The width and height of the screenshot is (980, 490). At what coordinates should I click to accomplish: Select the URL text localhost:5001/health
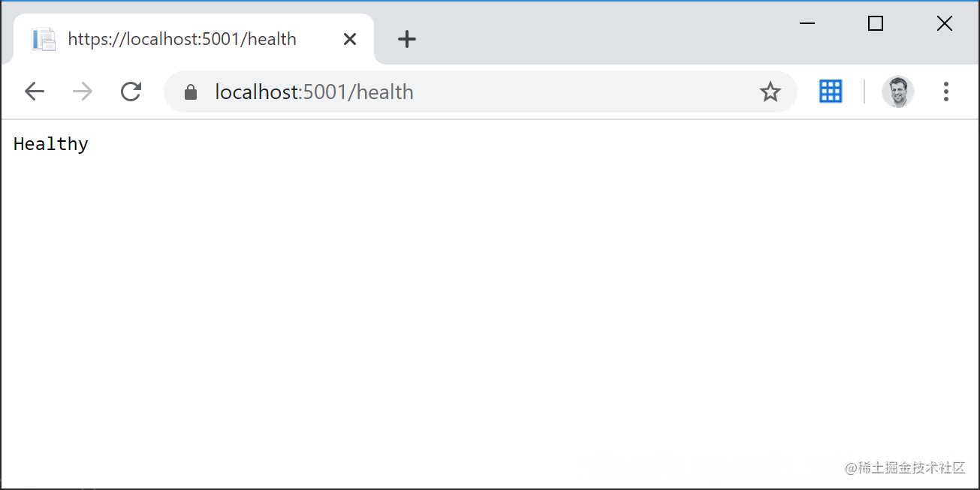click(x=314, y=91)
